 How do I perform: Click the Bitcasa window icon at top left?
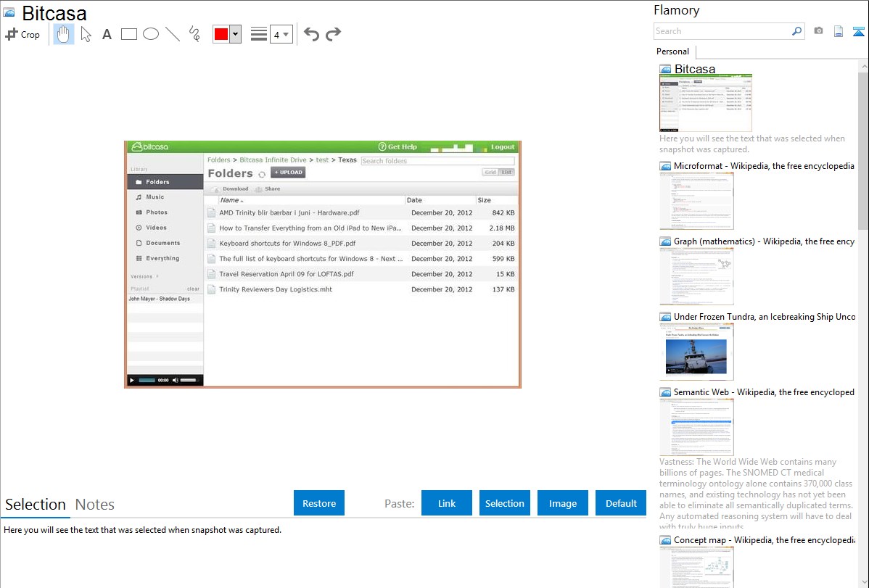(9, 12)
